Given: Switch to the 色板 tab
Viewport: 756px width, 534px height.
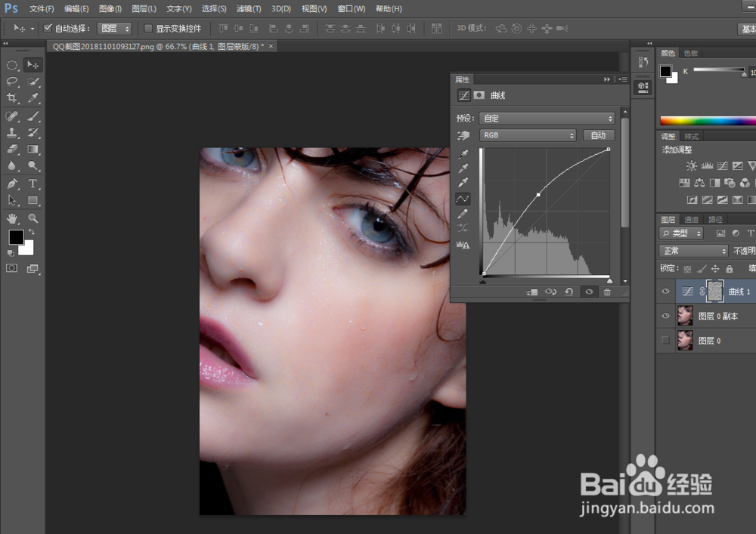Looking at the screenshot, I should [x=691, y=53].
